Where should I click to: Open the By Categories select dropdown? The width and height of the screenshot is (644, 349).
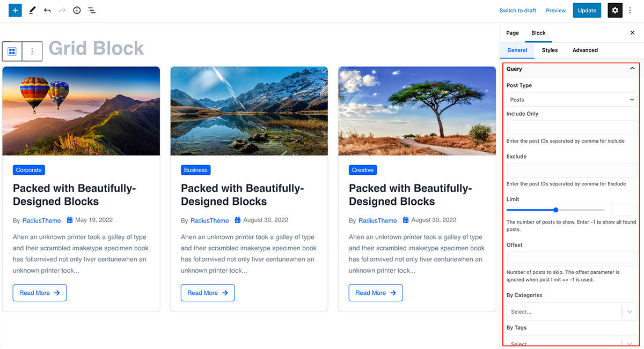pos(572,311)
